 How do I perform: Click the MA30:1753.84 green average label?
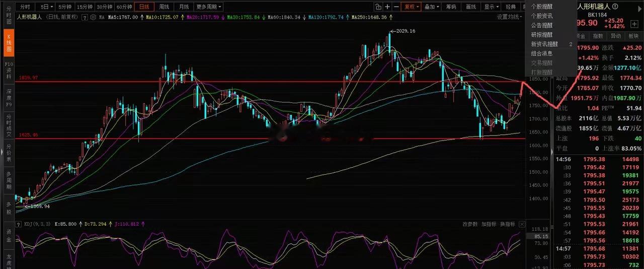243,17
